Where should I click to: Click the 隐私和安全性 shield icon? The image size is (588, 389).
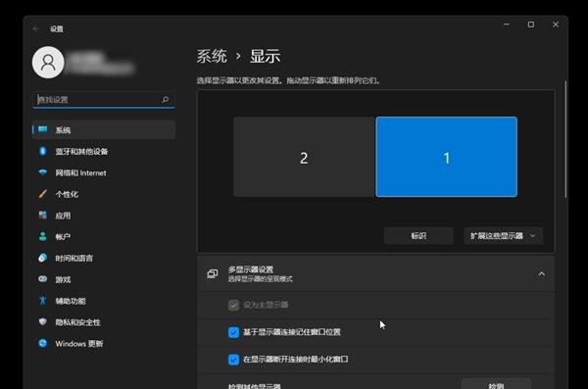[x=43, y=321]
